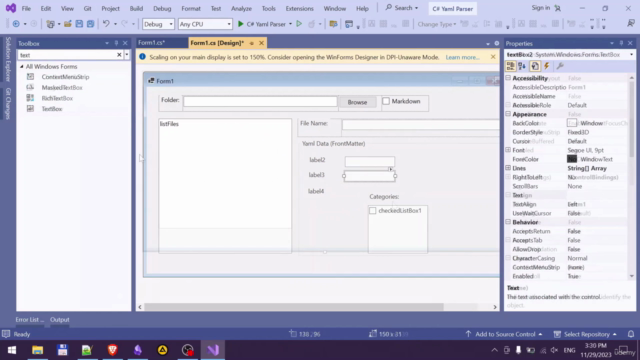Click the info bar close X icon

click(493, 57)
